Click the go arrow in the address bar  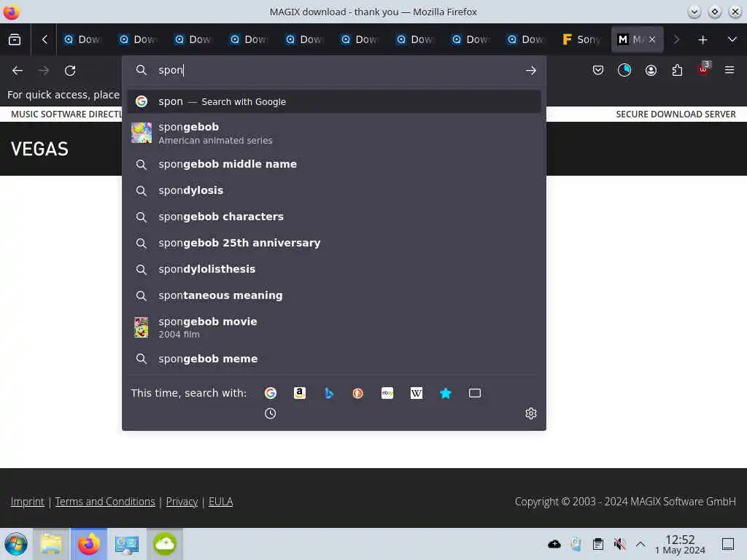coord(531,71)
